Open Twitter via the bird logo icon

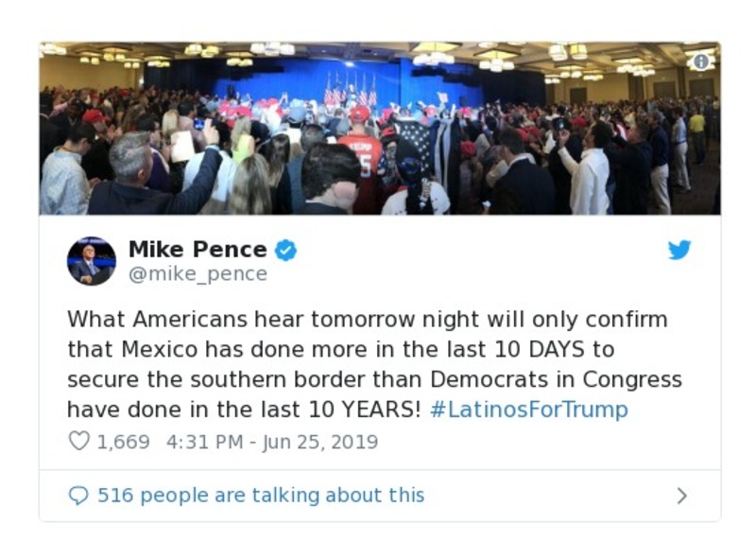[x=679, y=251]
